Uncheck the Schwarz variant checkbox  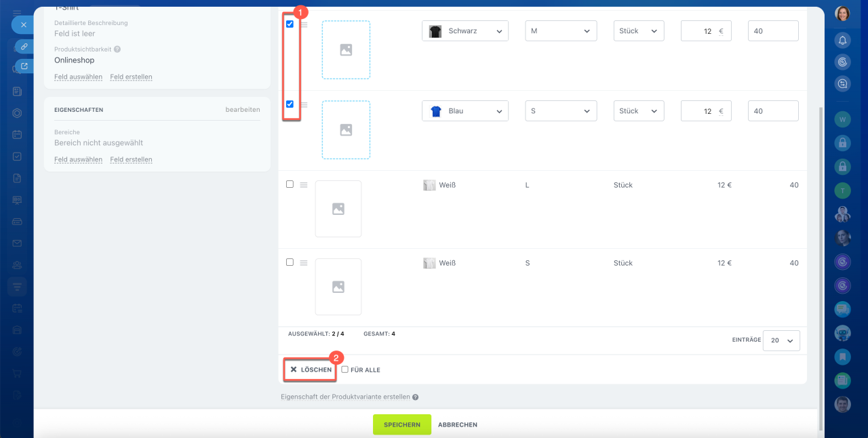click(290, 24)
